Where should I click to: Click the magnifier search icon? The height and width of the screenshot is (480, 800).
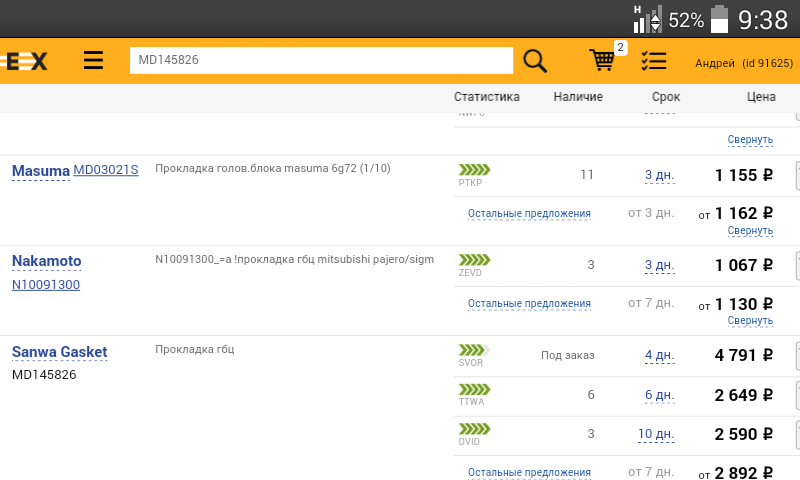536,61
